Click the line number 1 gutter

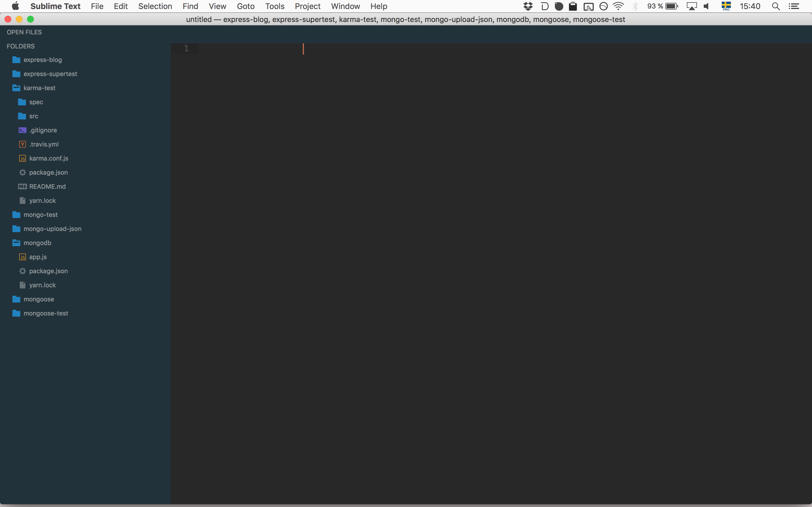186,48
